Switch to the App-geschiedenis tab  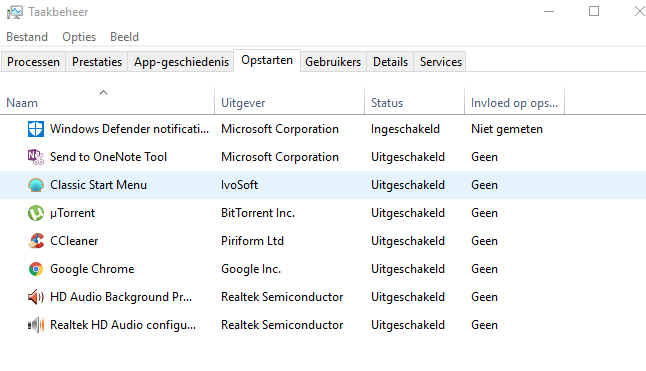[x=181, y=62]
